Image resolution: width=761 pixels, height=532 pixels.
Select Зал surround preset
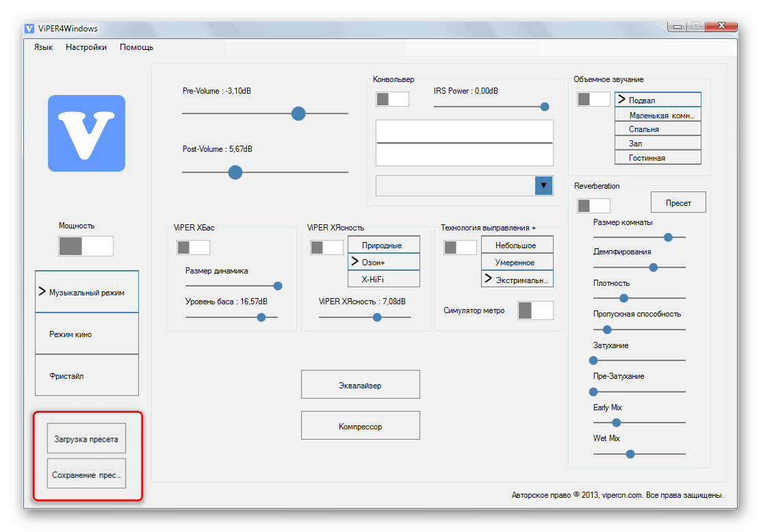pos(658,143)
